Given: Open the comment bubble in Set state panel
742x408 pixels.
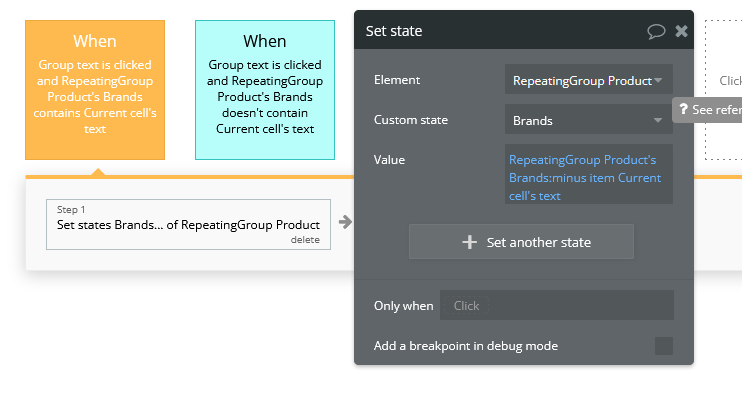Looking at the screenshot, I should [656, 31].
